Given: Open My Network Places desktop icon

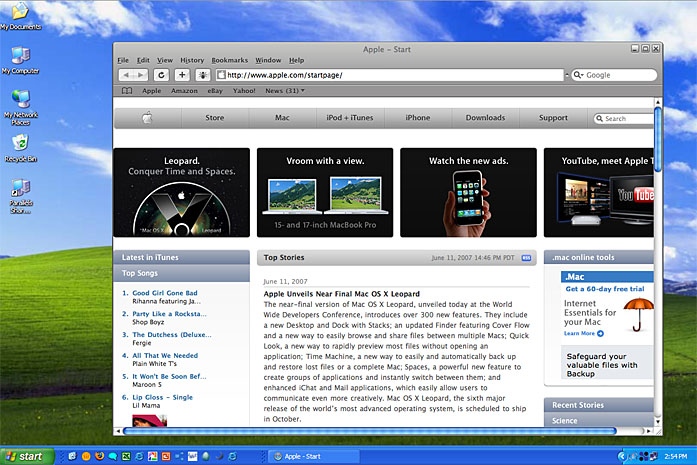Looking at the screenshot, I should coord(19,103).
